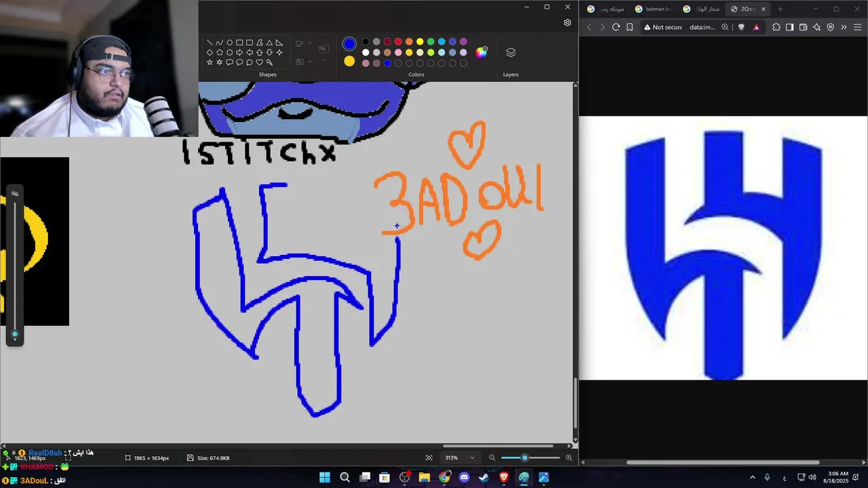Select the Right triangle shape
Screen dimensions: 868x488
(x=279, y=42)
